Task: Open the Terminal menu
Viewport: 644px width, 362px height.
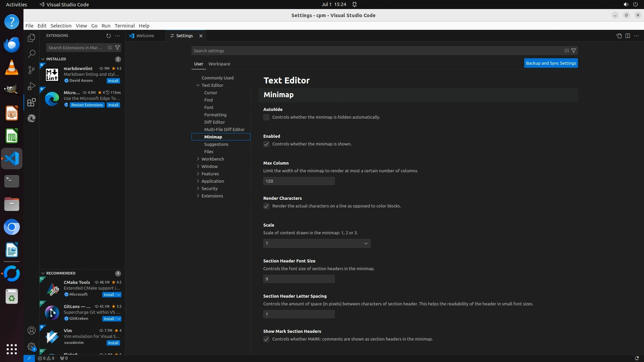Action: click(x=124, y=26)
